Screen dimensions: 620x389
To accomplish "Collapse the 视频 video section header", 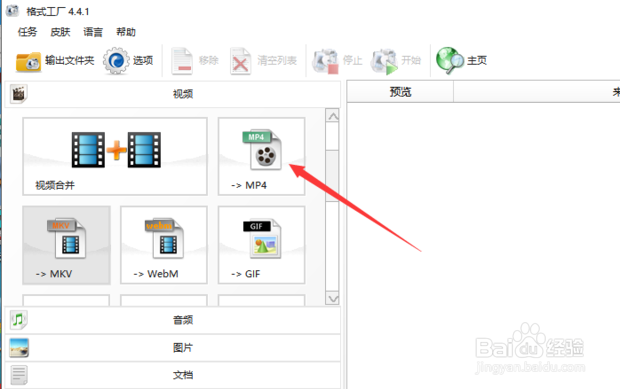I will (x=172, y=94).
